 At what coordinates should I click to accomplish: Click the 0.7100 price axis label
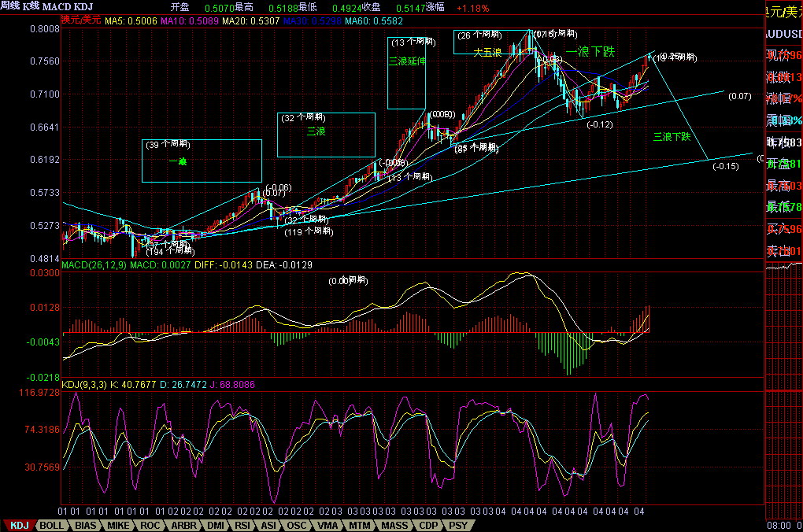45,94
